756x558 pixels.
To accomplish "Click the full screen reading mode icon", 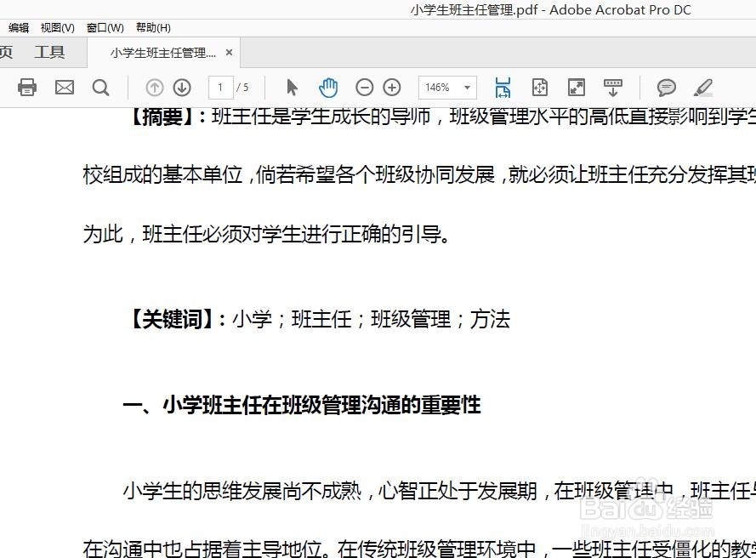I will (x=577, y=87).
